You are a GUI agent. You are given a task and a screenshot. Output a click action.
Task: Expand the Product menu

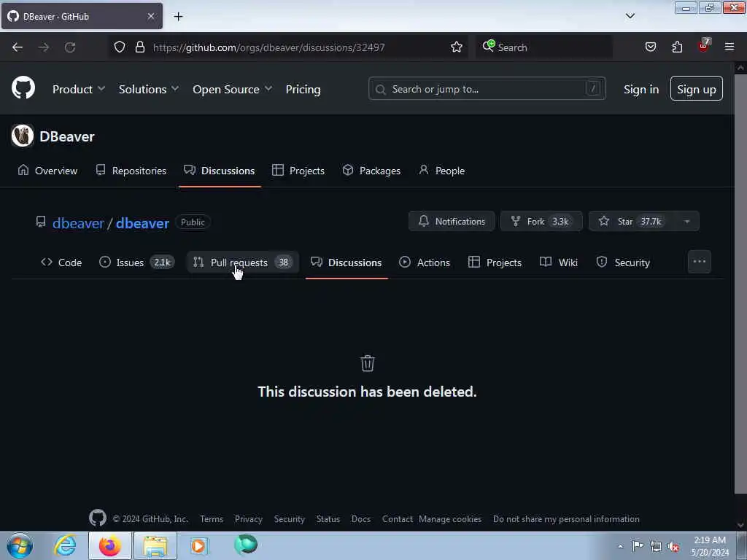pyautogui.click(x=79, y=89)
